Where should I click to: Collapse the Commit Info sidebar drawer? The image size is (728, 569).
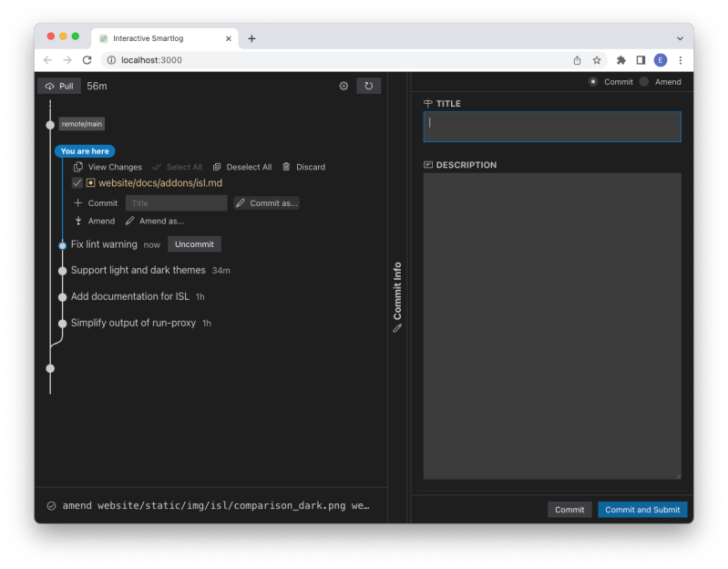click(x=397, y=297)
